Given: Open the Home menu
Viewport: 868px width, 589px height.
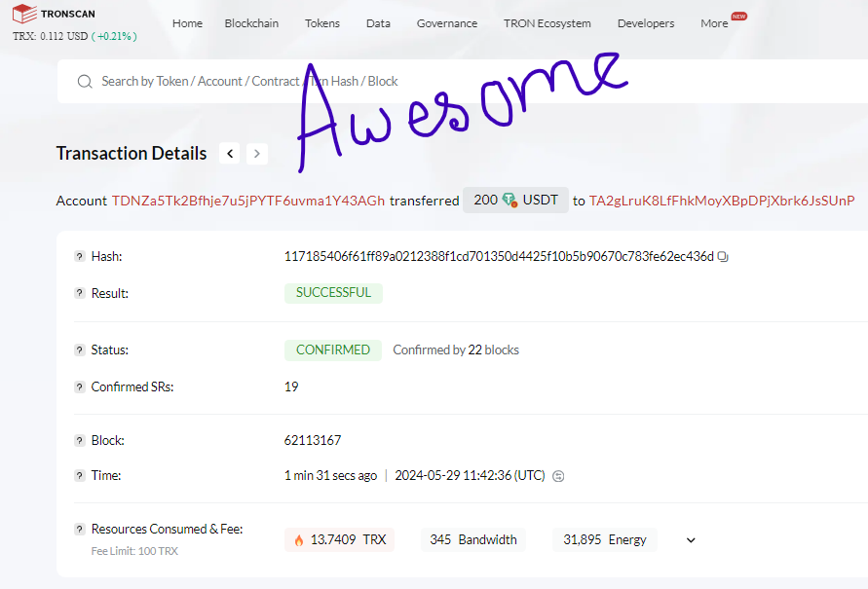Looking at the screenshot, I should (x=187, y=23).
